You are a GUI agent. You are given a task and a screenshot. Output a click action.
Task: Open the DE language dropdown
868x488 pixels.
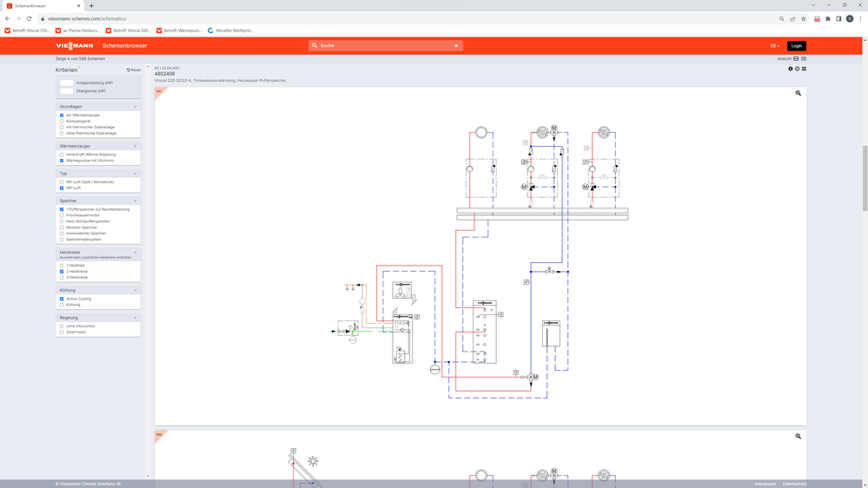click(774, 46)
